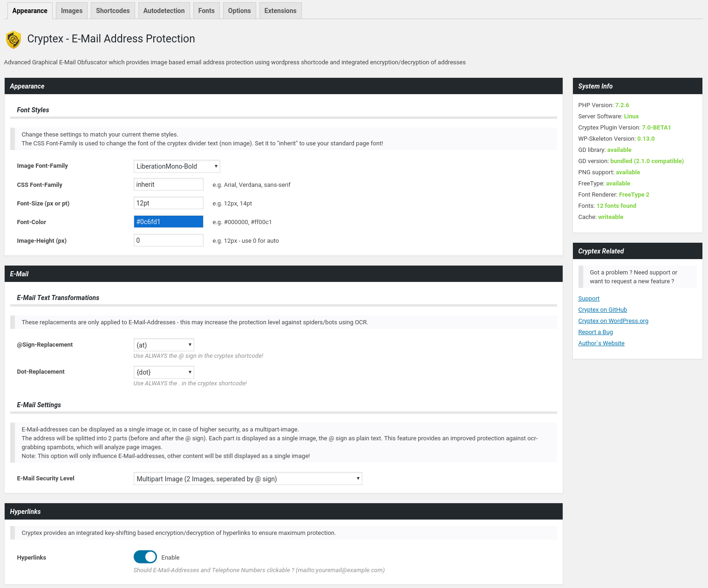Open the Dot-Replacement dropdown

(164, 372)
